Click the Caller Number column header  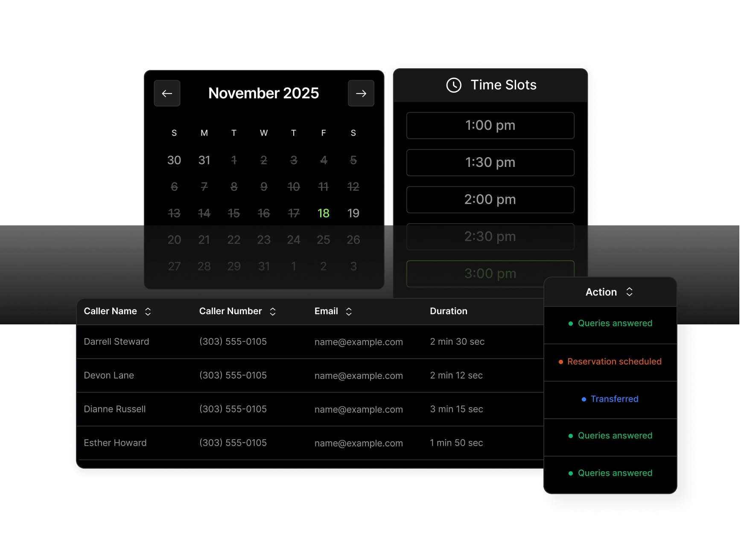pyautogui.click(x=231, y=311)
